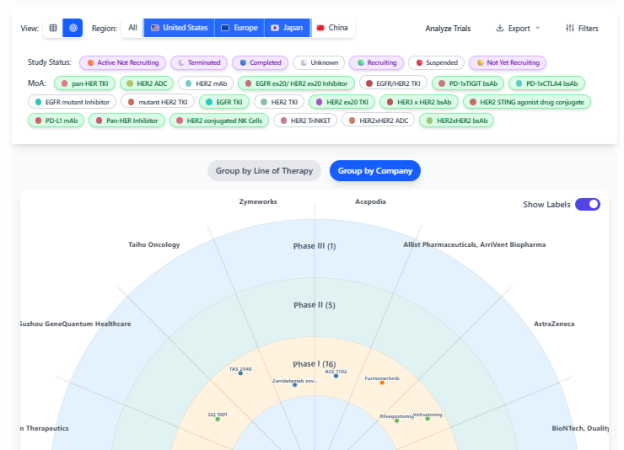Click the GQ 1001 trial dot

[x=218, y=418]
